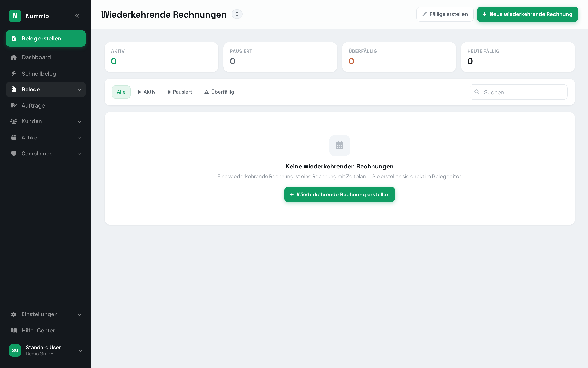This screenshot has height=368, width=588.
Task: Click the Keine wiederkehrenden Rechnungen heading
Action: pyautogui.click(x=340, y=166)
